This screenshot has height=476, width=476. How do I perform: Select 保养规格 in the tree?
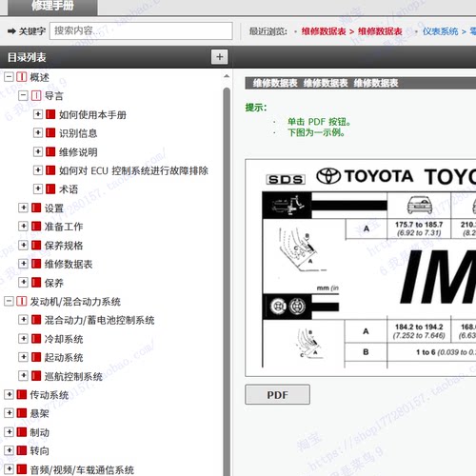[x=64, y=246]
